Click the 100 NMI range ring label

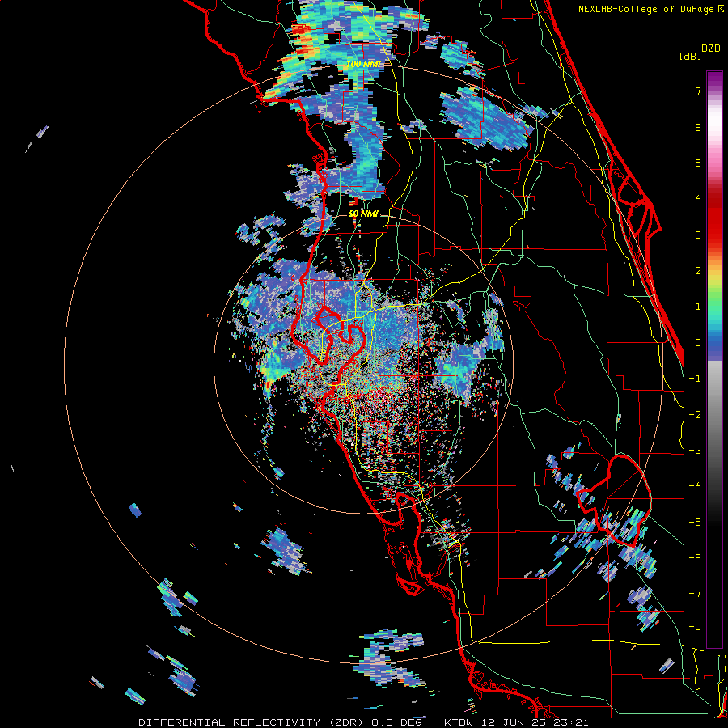click(x=365, y=64)
